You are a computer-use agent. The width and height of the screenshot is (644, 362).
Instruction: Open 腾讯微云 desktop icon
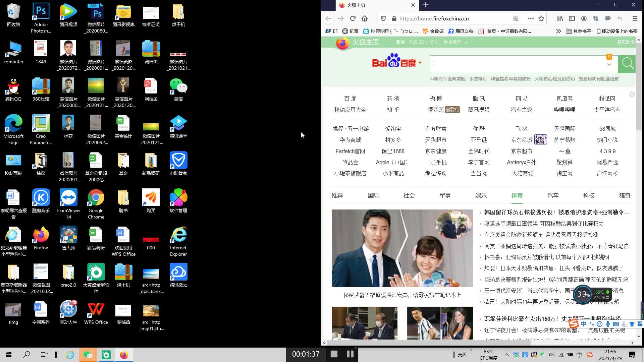pyautogui.click(x=178, y=275)
